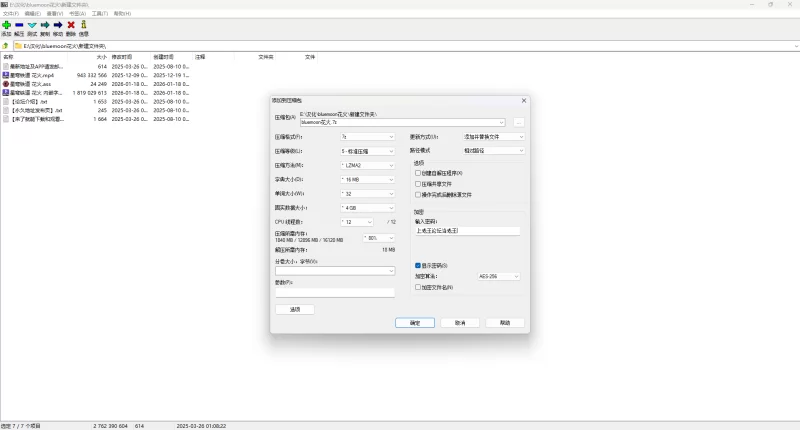Click file icon of the 1 653 byte row
The height and width of the screenshot is (430, 800).
(x=6, y=102)
